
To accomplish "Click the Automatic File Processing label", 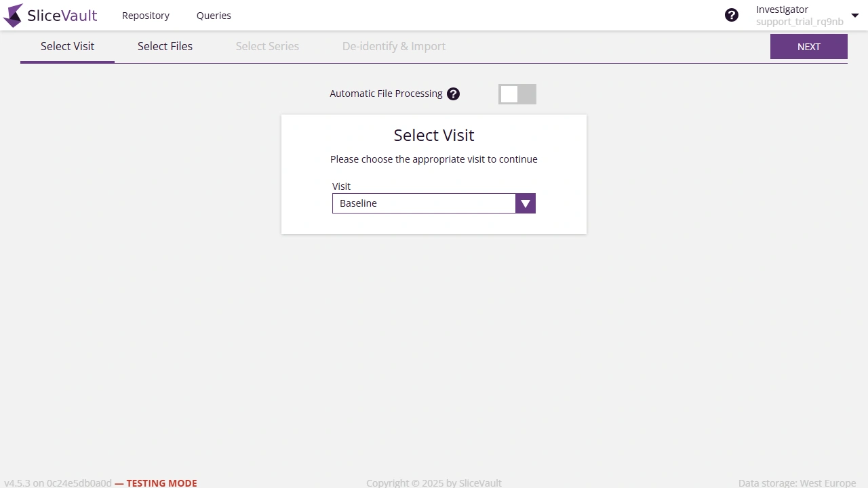I will [386, 94].
